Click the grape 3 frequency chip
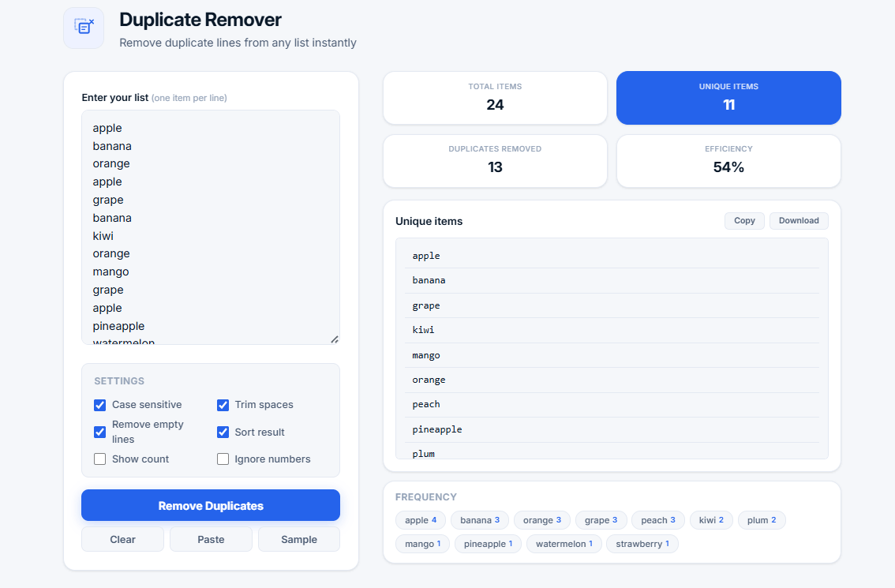 click(x=601, y=520)
